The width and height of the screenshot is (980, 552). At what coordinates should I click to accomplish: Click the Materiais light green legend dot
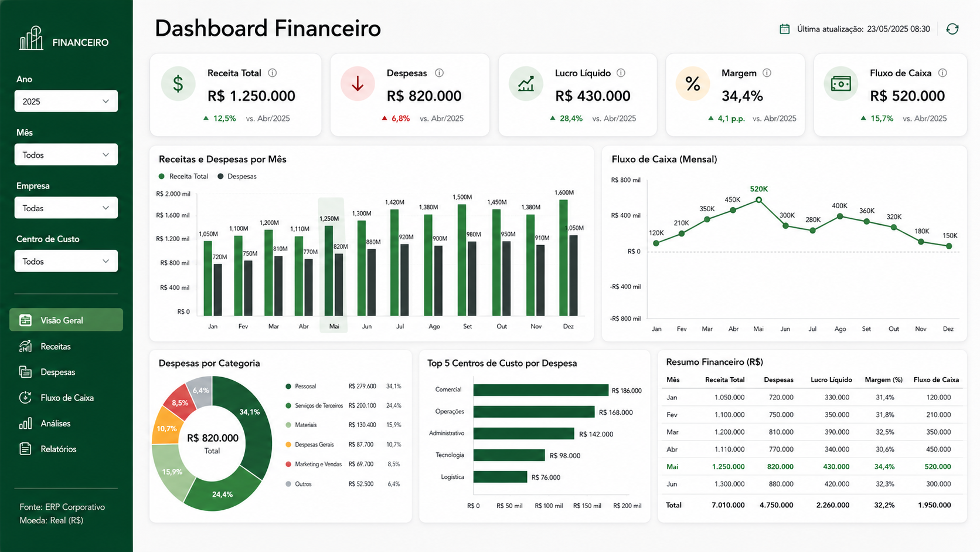(x=288, y=425)
